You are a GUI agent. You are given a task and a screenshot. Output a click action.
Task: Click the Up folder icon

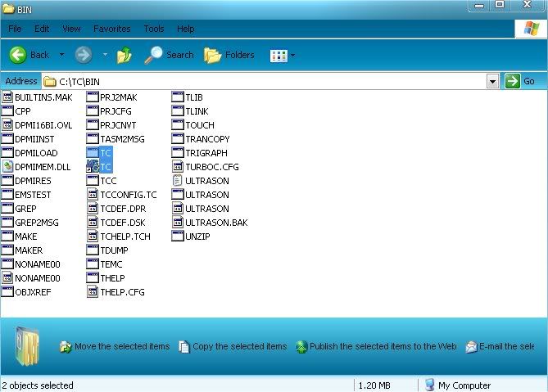coord(124,55)
